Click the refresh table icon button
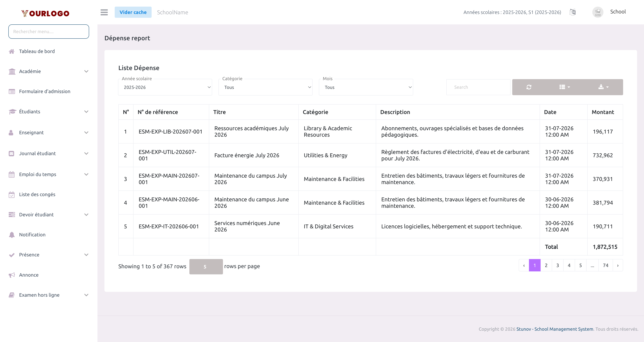 pos(529,87)
